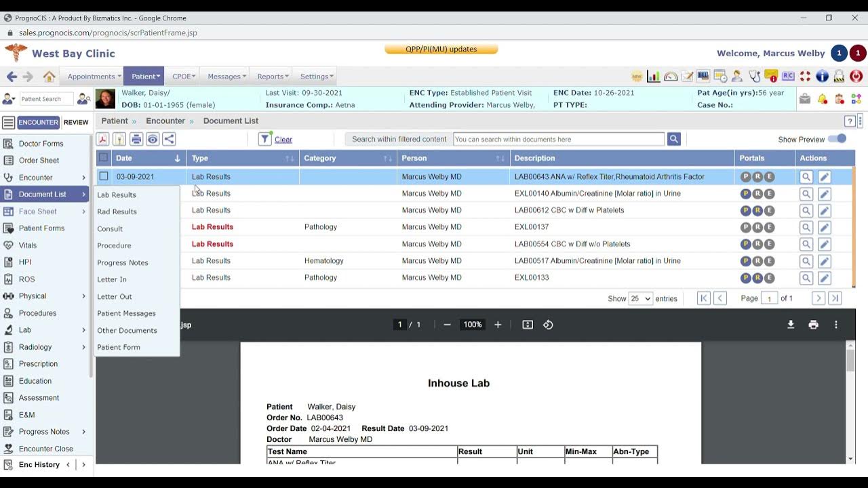Click the blue information icon
Image resolution: width=868 pixels, height=488 pixels.
coord(822,76)
